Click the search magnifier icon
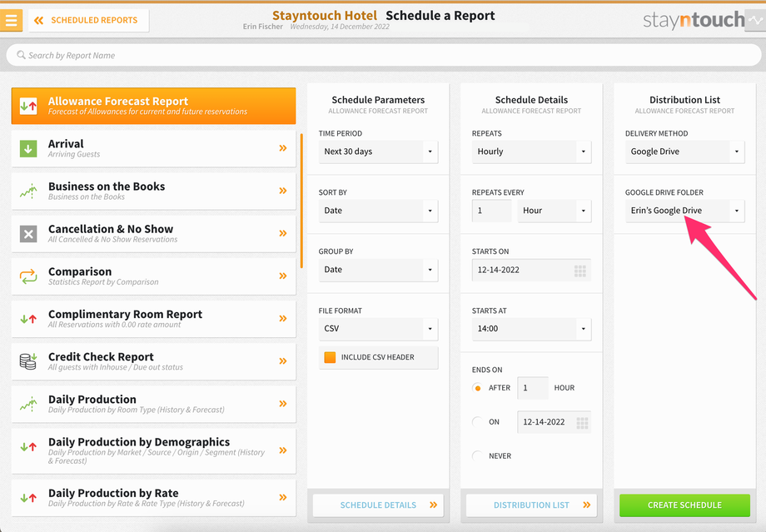Image resolution: width=766 pixels, height=532 pixels. (21, 55)
